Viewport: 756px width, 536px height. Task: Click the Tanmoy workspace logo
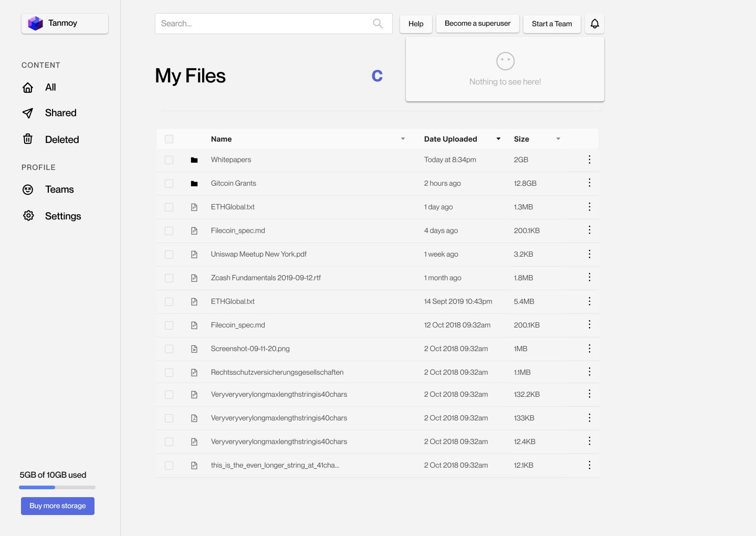(x=35, y=23)
